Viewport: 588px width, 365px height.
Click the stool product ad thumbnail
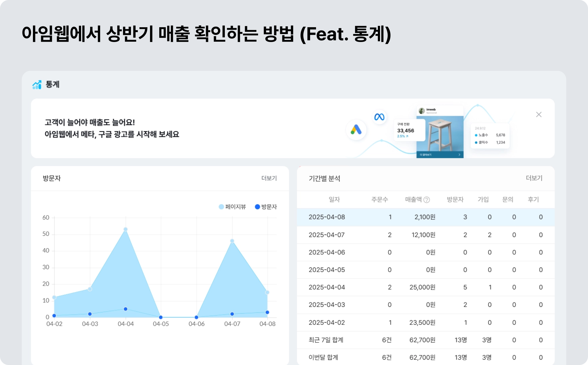(440, 131)
